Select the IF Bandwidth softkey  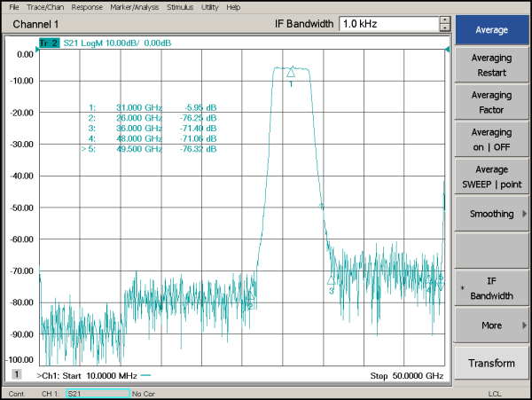(x=491, y=288)
